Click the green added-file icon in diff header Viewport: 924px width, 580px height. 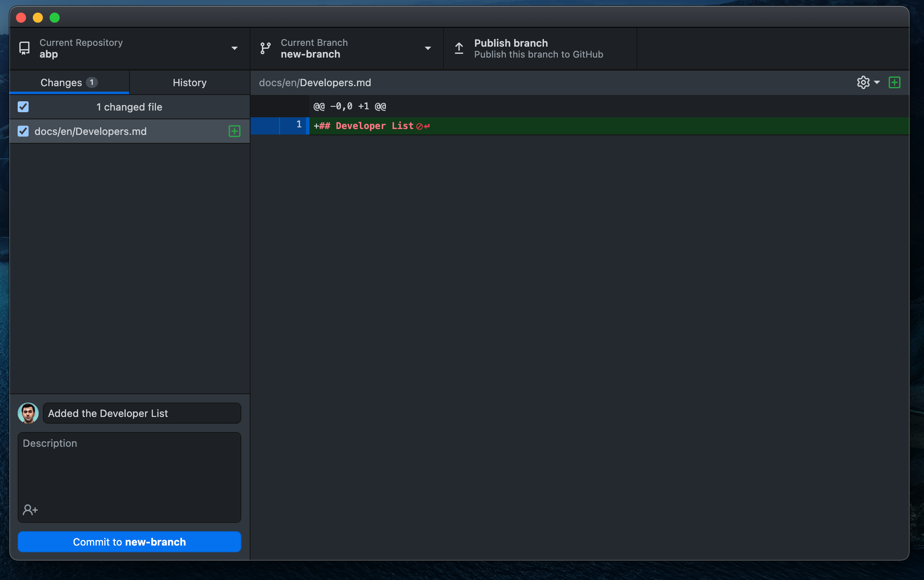pos(894,82)
